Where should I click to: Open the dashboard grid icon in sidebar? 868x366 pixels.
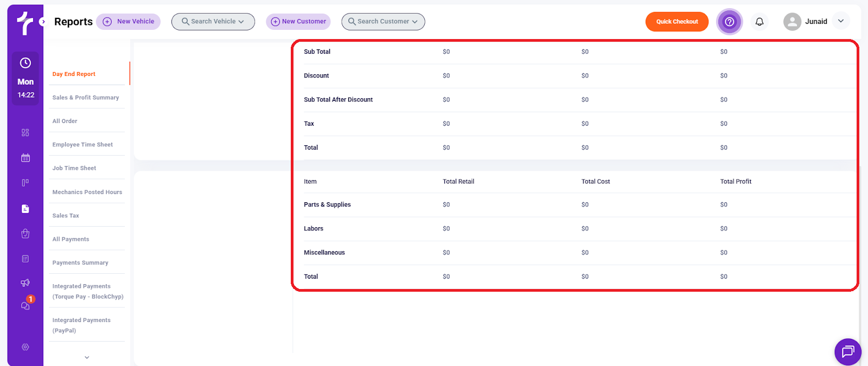coord(25,133)
